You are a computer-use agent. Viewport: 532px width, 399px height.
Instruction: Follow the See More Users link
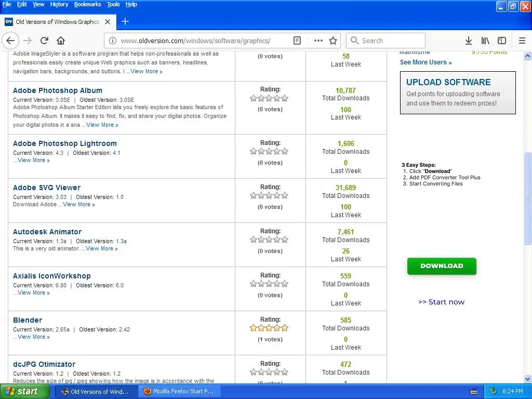pos(425,62)
